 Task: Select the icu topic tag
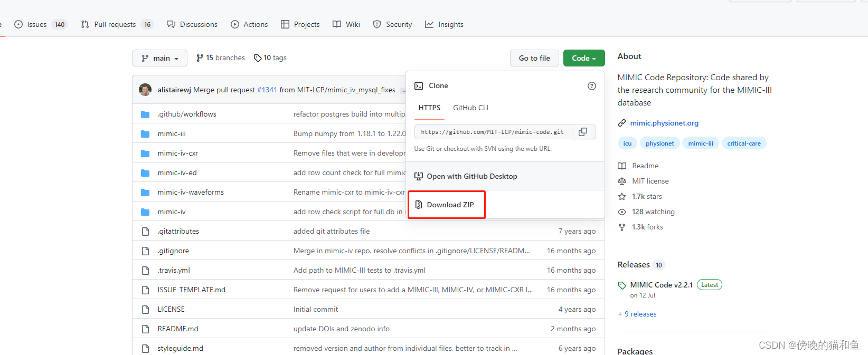pyautogui.click(x=627, y=143)
